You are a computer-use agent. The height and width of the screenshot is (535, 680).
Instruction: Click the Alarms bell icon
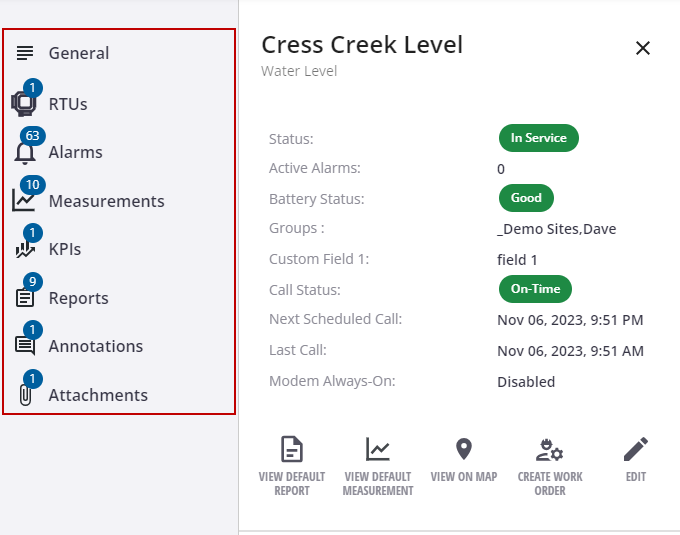(x=25, y=153)
